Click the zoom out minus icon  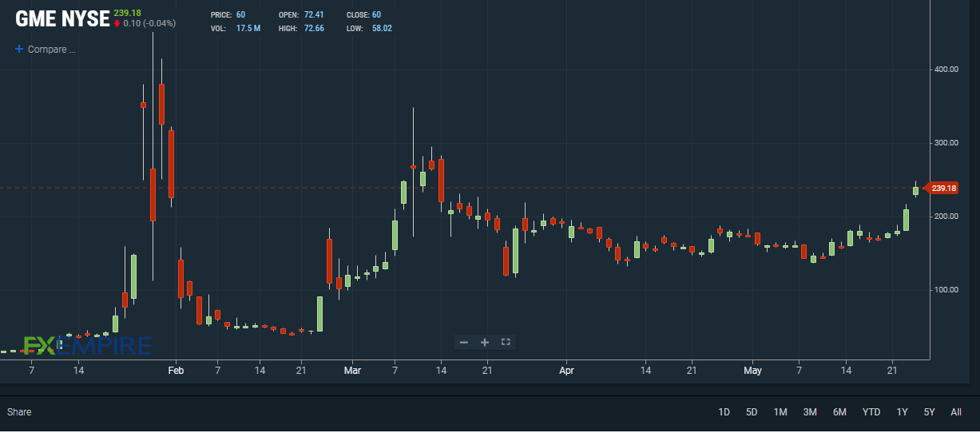(464, 342)
